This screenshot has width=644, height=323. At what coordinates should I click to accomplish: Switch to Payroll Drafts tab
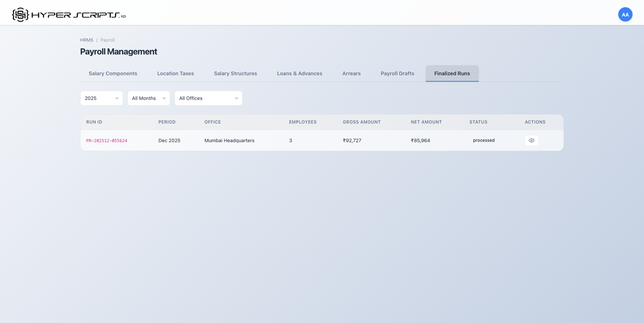pyautogui.click(x=397, y=73)
